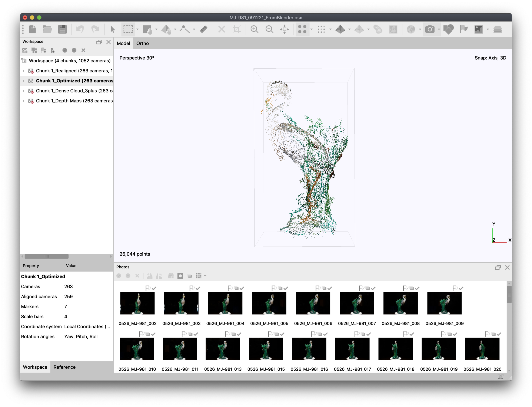Click the Reset View icon
The width and height of the screenshot is (532, 407).
(284, 29)
